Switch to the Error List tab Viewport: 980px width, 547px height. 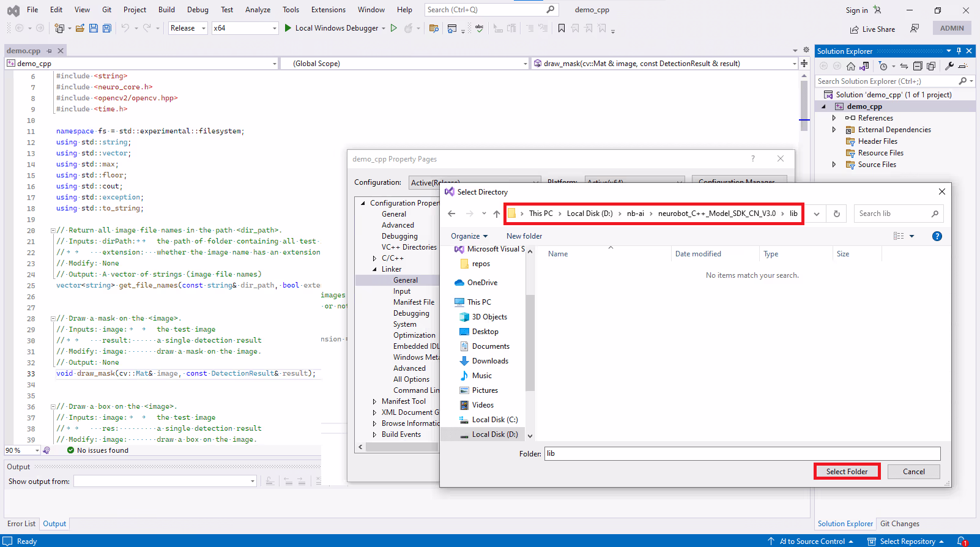(x=21, y=524)
